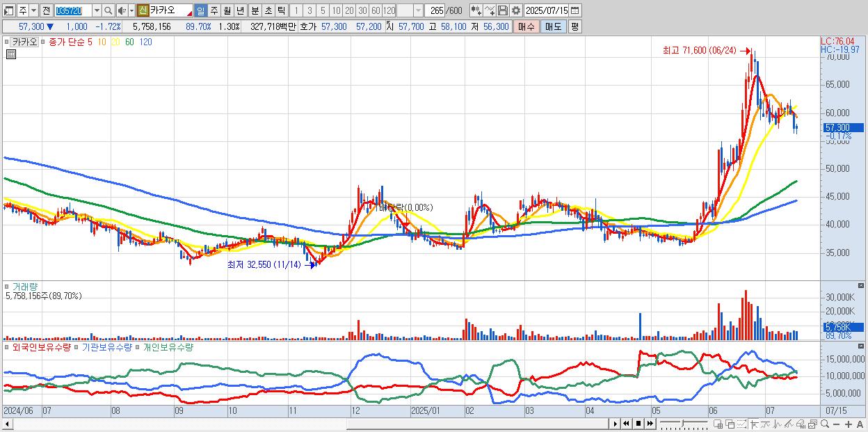This screenshot has height=432, width=868.
Task: Open the add line indicator icon
Action: pos(490,11)
